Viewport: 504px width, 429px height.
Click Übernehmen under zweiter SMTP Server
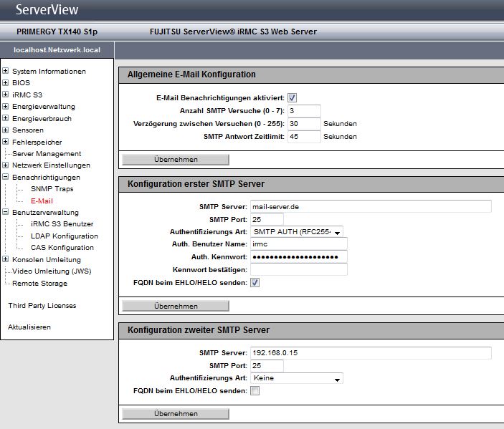coord(176,413)
